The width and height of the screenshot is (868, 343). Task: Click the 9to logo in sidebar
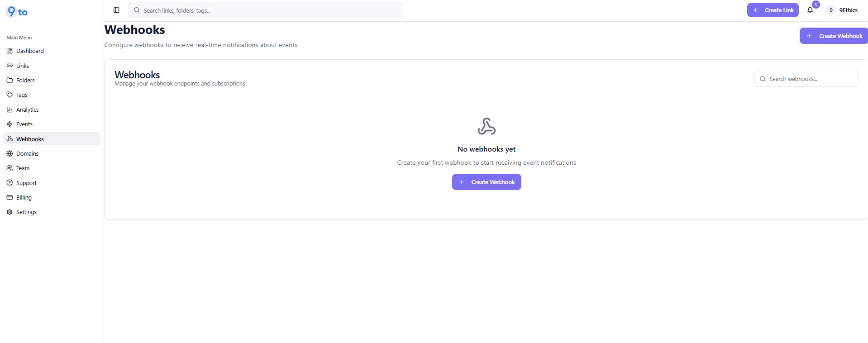17,12
